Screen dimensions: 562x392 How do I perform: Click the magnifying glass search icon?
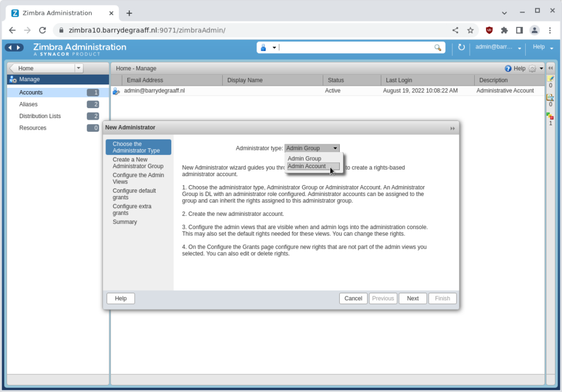point(437,48)
